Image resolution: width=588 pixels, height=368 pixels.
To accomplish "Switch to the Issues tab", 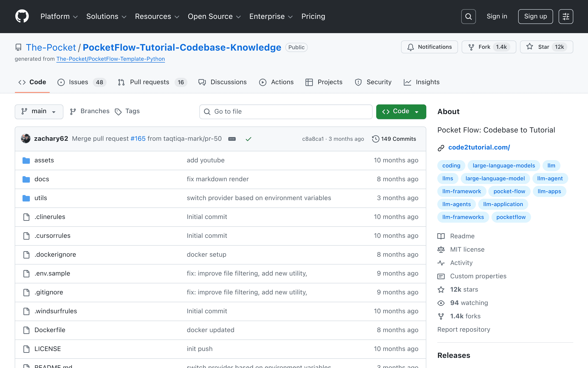I will (x=82, y=82).
